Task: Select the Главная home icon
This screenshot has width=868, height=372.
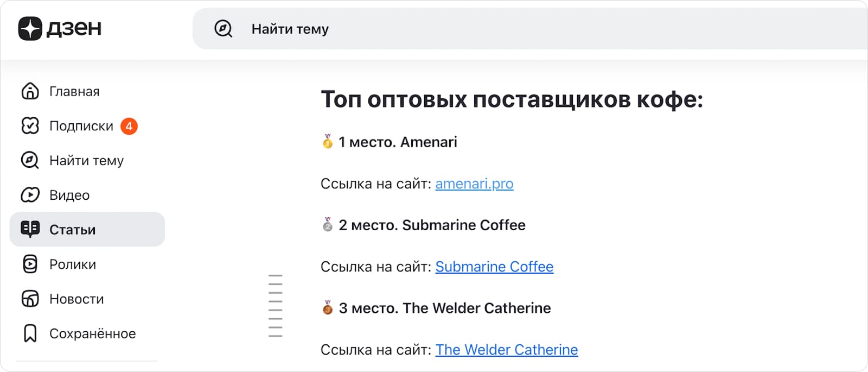Action: coord(30,91)
